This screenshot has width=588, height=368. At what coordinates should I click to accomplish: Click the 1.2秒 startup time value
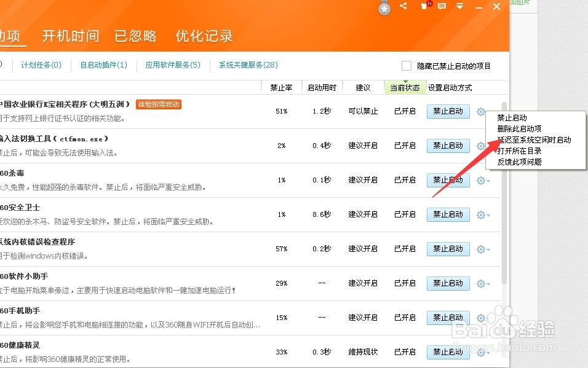pyautogui.click(x=322, y=111)
